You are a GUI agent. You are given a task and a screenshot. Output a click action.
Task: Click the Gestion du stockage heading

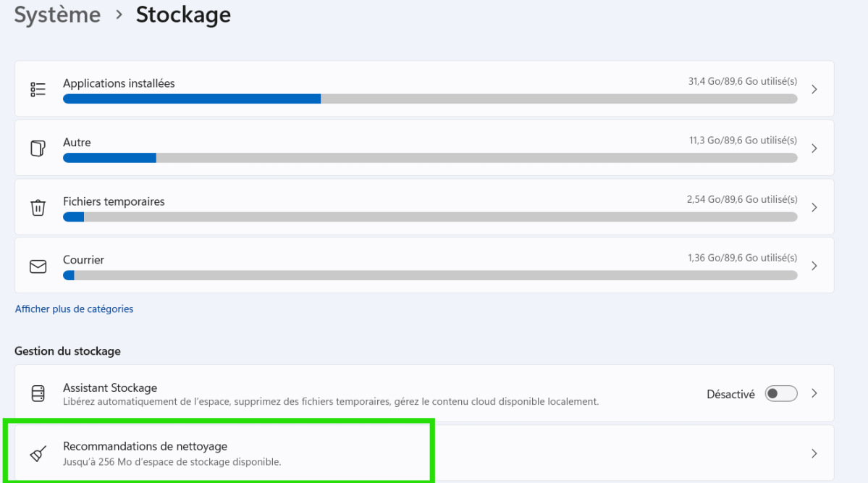67,351
